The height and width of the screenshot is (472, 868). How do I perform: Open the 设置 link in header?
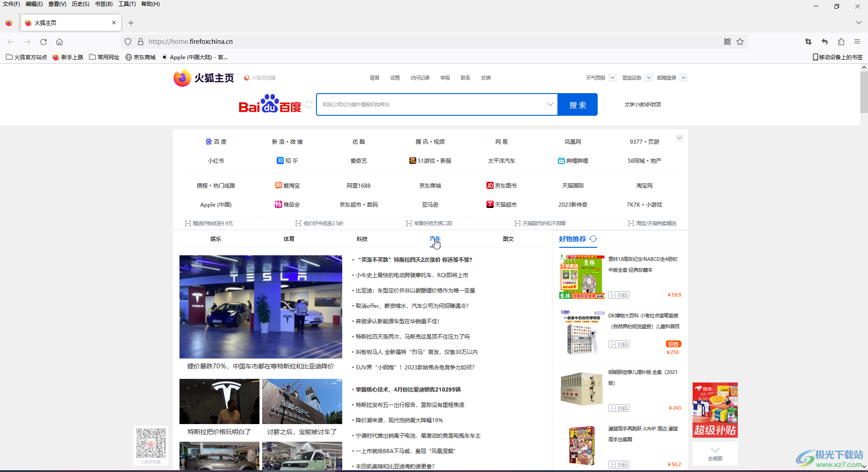(x=395, y=78)
